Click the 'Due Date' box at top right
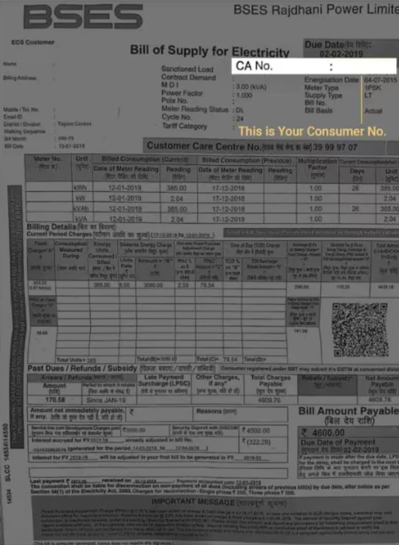399x545 pixels. [x=351, y=49]
